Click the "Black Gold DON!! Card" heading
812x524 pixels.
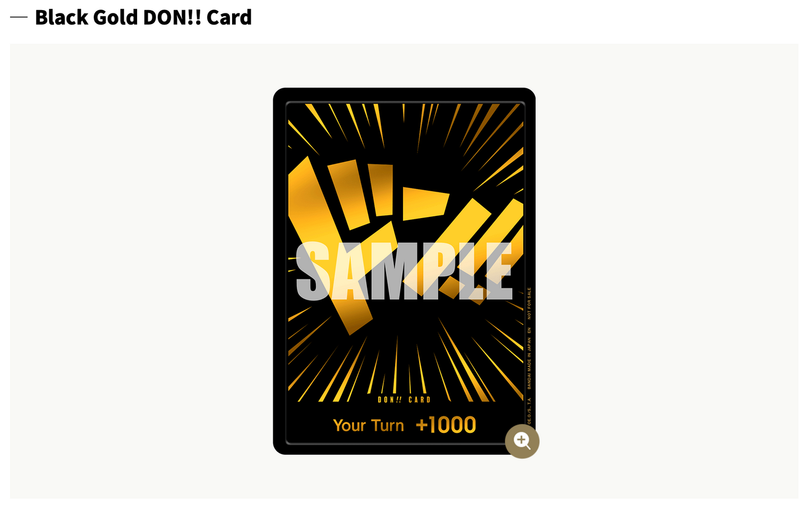click(x=143, y=17)
